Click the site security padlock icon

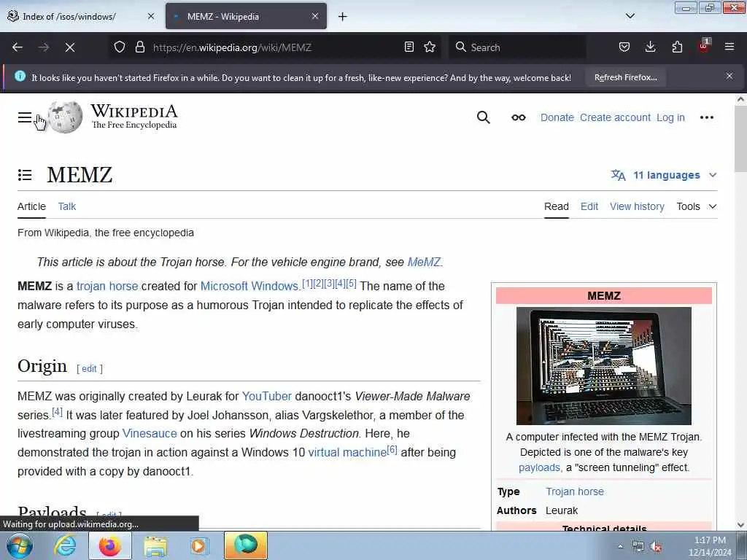[x=139, y=47]
